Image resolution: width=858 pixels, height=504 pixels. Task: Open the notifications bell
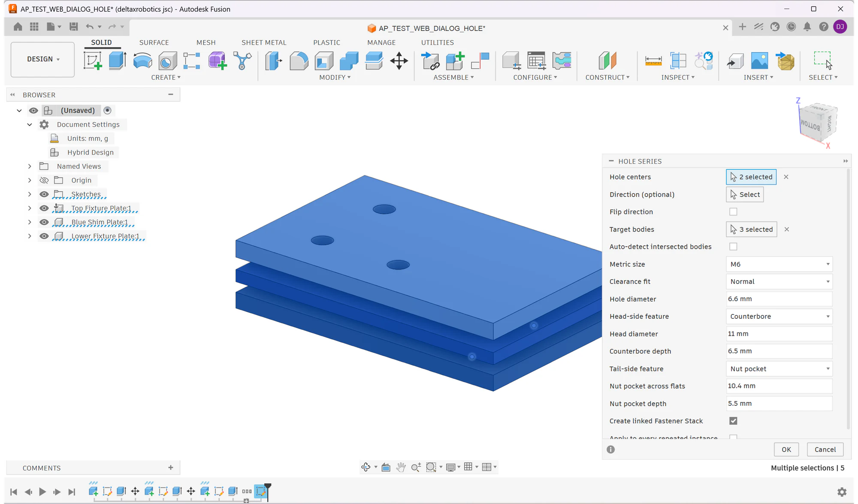(x=807, y=27)
